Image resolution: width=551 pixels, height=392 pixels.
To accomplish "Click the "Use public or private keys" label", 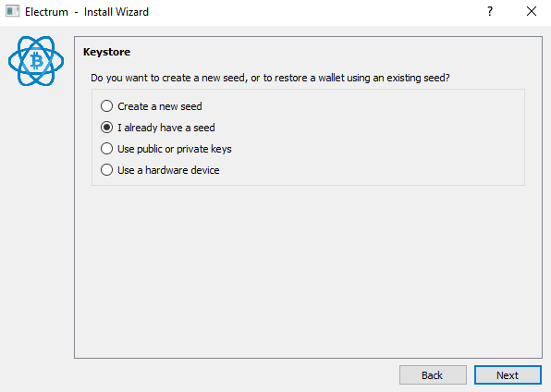I will click(x=175, y=149).
